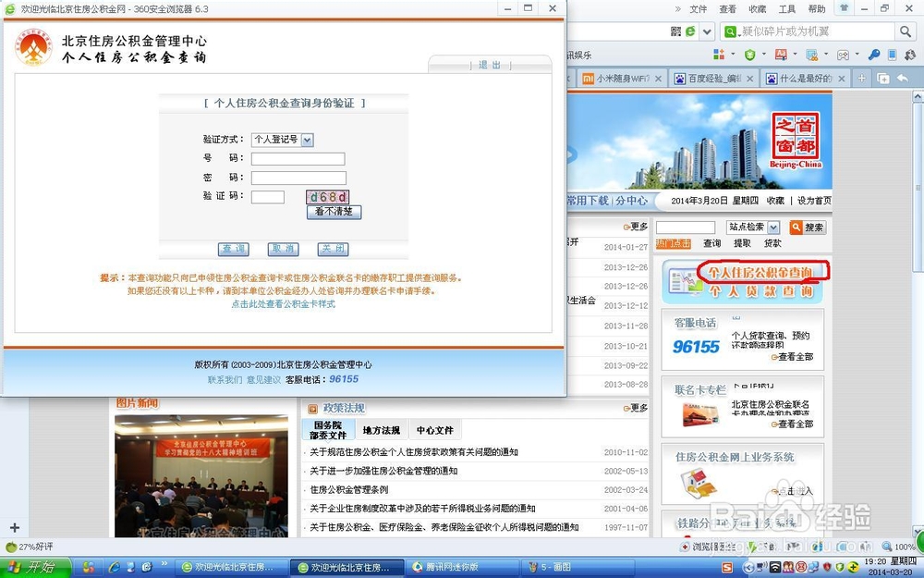The image size is (924, 578).
Task: Open the 站点检索 dropdown
Action: click(x=752, y=228)
